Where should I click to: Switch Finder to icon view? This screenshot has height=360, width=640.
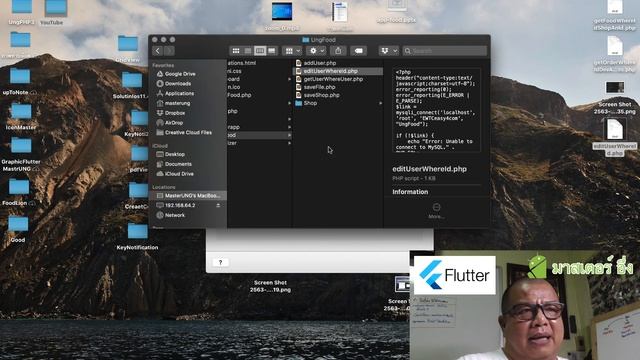tap(236, 51)
